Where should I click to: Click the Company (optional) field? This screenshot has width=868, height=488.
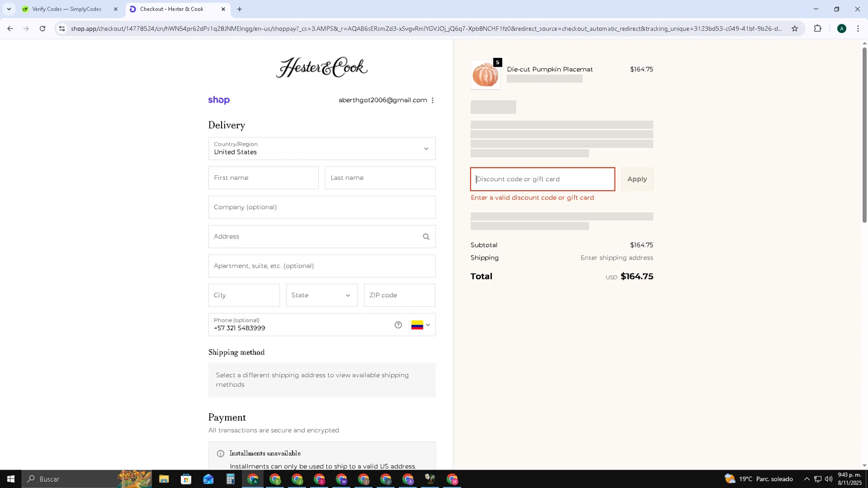[x=322, y=207]
